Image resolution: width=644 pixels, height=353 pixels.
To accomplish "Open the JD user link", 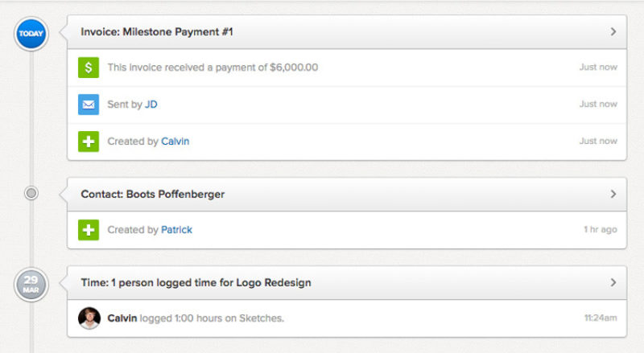I will click(x=151, y=105).
